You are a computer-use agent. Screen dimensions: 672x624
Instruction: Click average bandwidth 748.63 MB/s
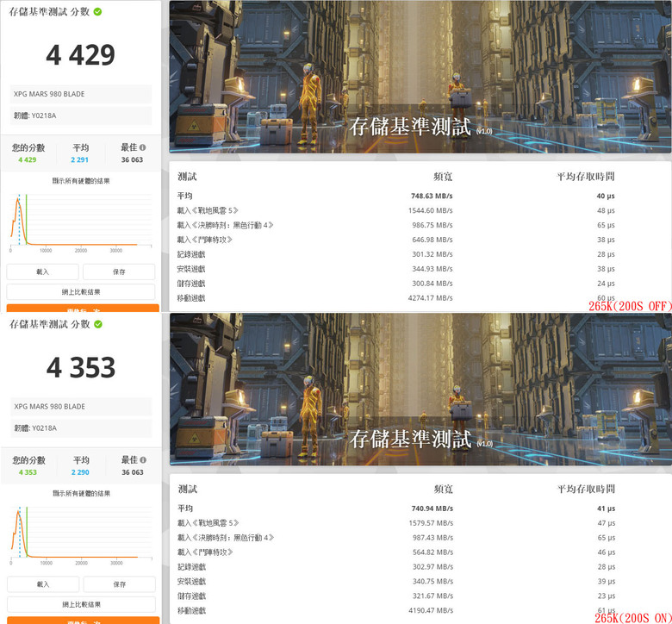click(x=432, y=196)
